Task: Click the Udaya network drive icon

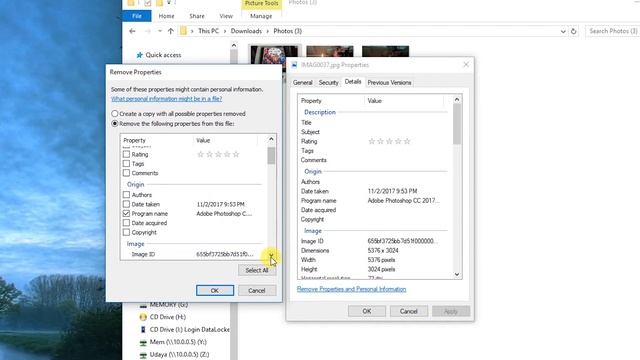Action: click(x=143, y=355)
